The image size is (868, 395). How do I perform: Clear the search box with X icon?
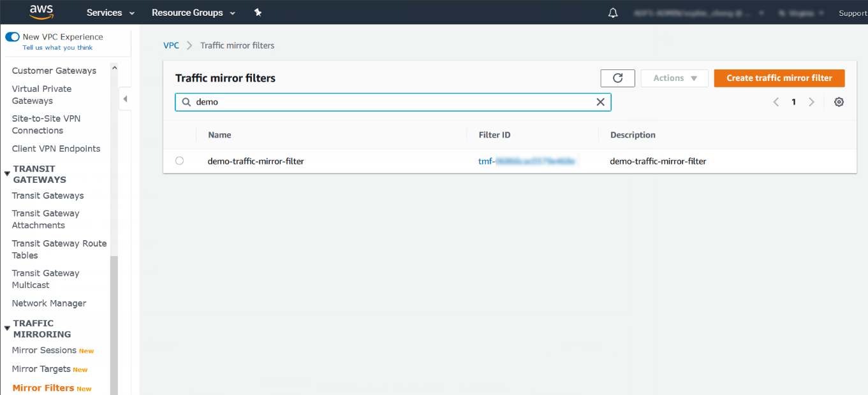click(x=600, y=102)
